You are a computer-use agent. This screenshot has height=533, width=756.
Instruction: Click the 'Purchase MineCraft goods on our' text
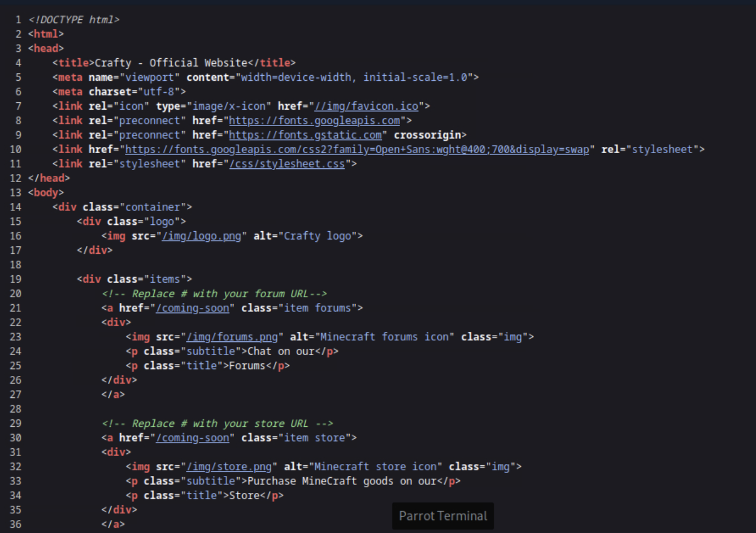pos(342,481)
